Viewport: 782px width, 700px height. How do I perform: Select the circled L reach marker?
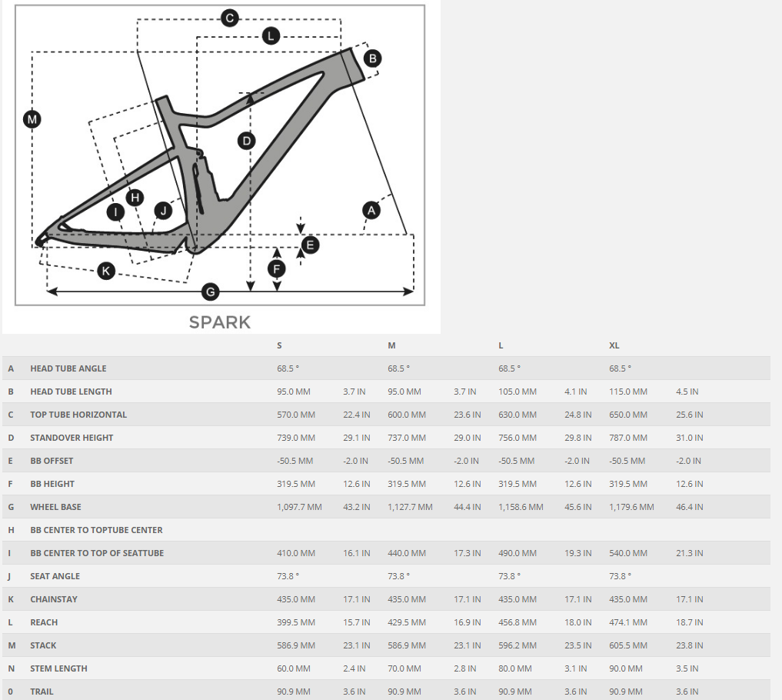tap(271, 36)
